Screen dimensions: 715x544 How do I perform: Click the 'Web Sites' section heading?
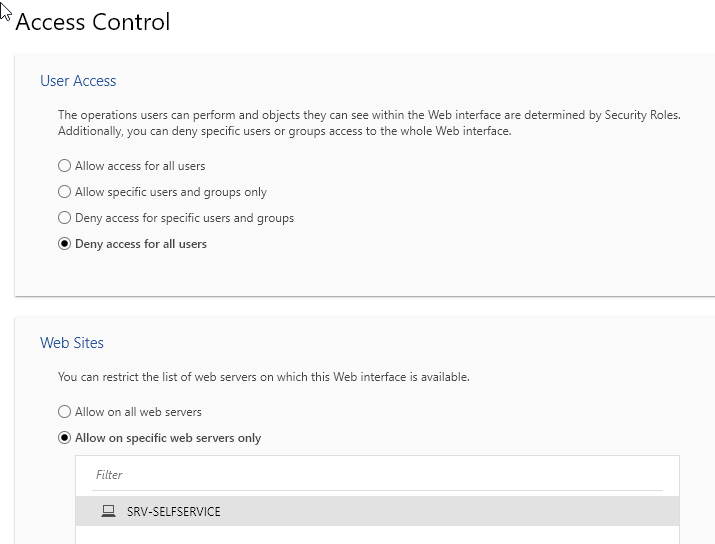tap(72, 343)
